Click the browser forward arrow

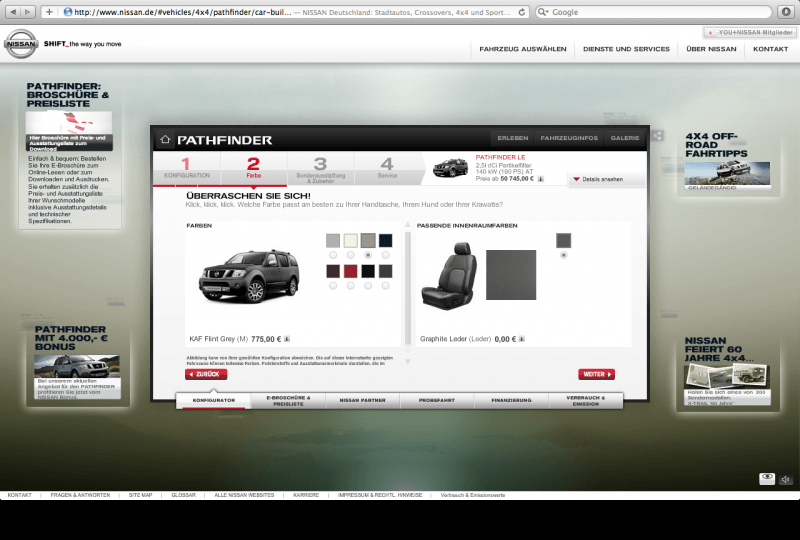pos(28,12)
